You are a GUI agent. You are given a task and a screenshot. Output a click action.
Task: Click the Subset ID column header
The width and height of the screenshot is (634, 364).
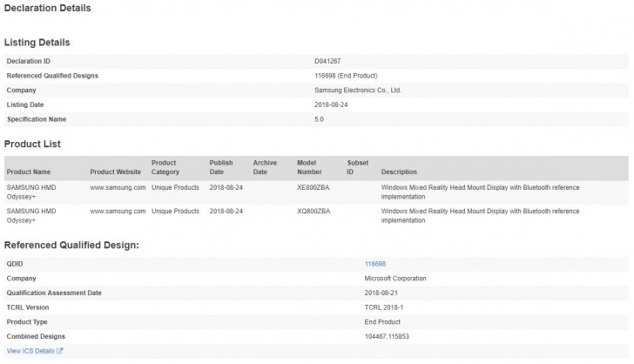click(357, 167)
